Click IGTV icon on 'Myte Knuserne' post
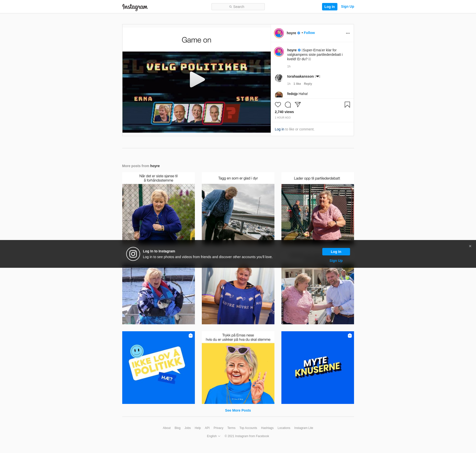The width and height of the screenshot is (476, 453). [x=350, y=335]
